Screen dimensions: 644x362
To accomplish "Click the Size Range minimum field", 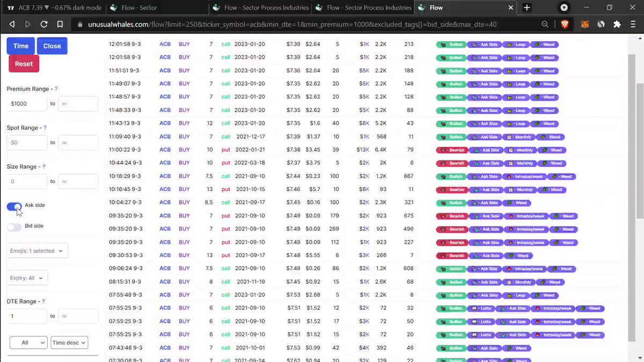I will pos(27,181).
